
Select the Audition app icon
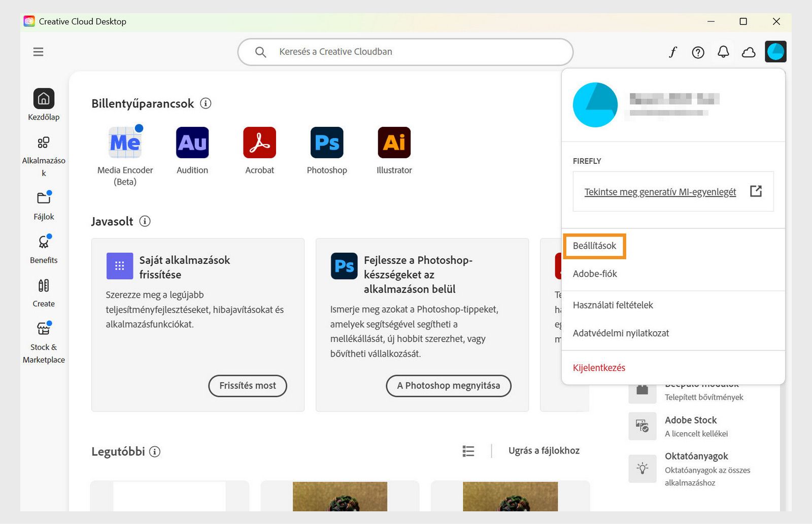coord(192,144)
